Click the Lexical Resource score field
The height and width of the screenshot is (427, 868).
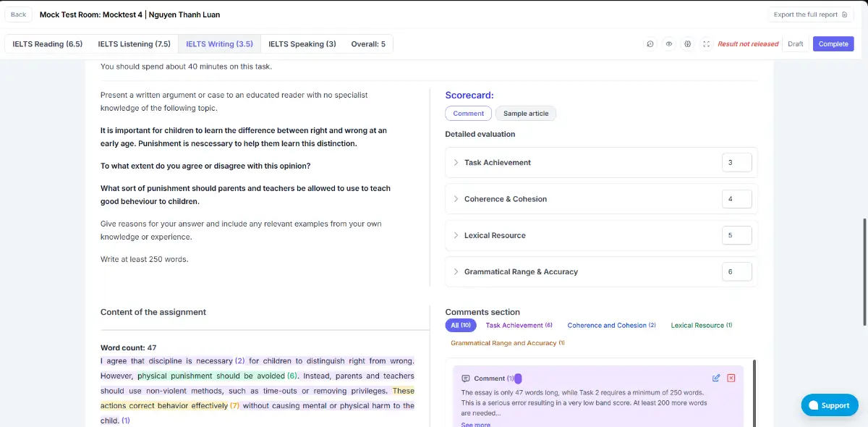736,235
